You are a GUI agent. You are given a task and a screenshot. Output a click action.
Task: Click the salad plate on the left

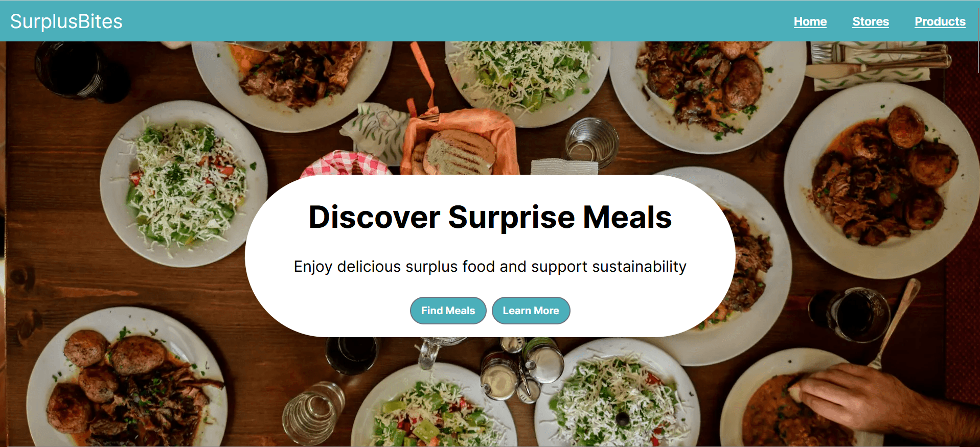pos(184,184)
